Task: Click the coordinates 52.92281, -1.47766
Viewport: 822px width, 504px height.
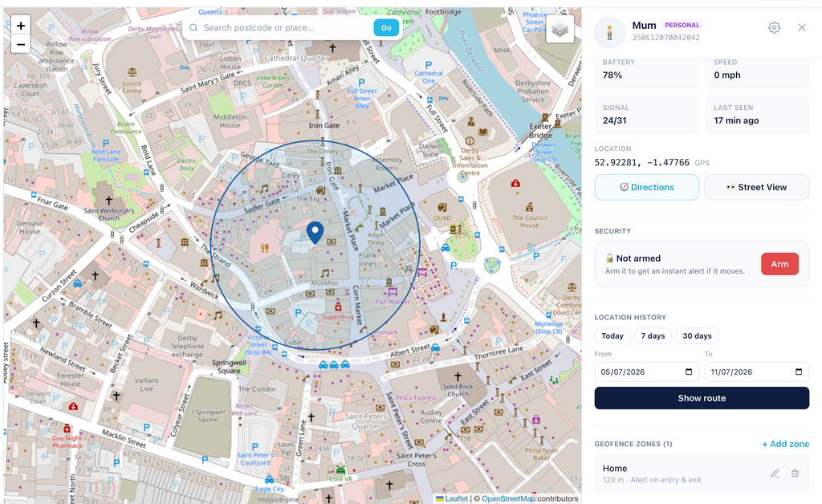Action: (x=641, y=162)
